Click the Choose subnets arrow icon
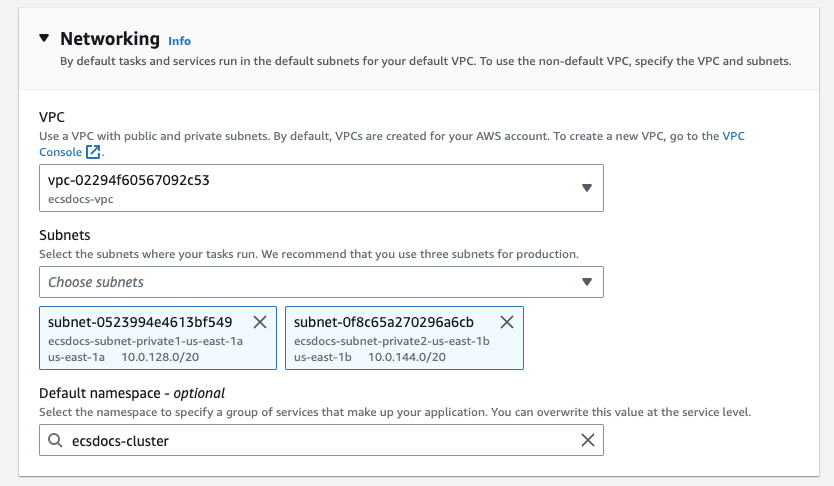Image resolution: width=834 pixels, height=486 pixels. (587, 282)
